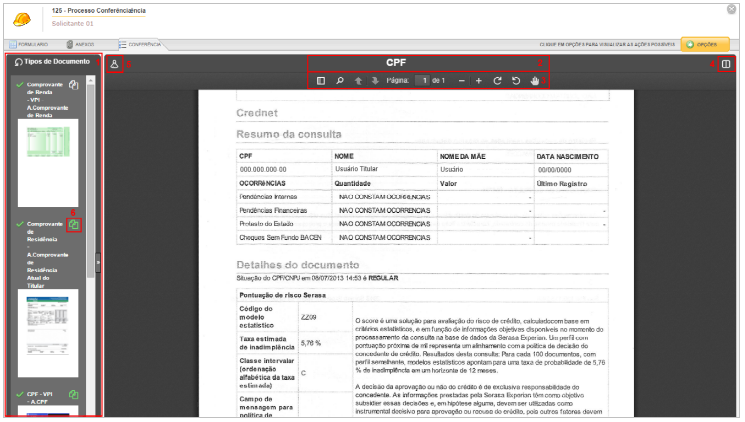Rotate document clockwise

coord(497,81)
